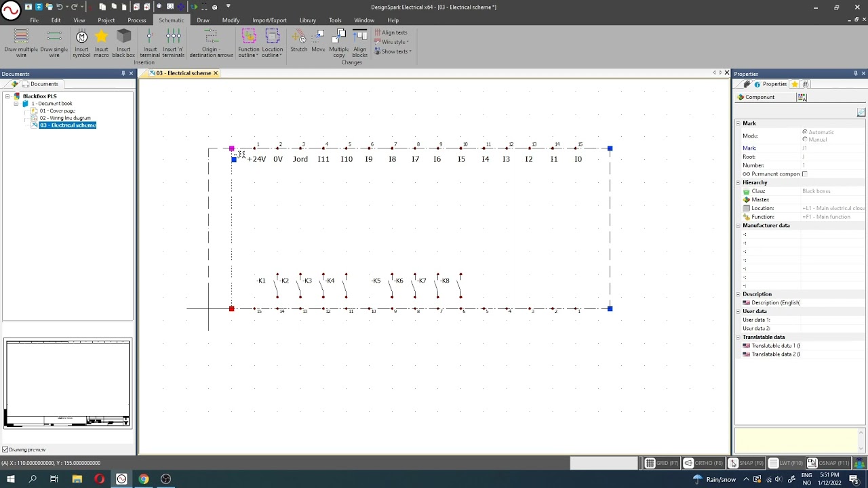The width and height of the screenshot is (868, 488).
Task: Close the 03 - Electrical scheme tab
Action: click(x=216, y=73)
